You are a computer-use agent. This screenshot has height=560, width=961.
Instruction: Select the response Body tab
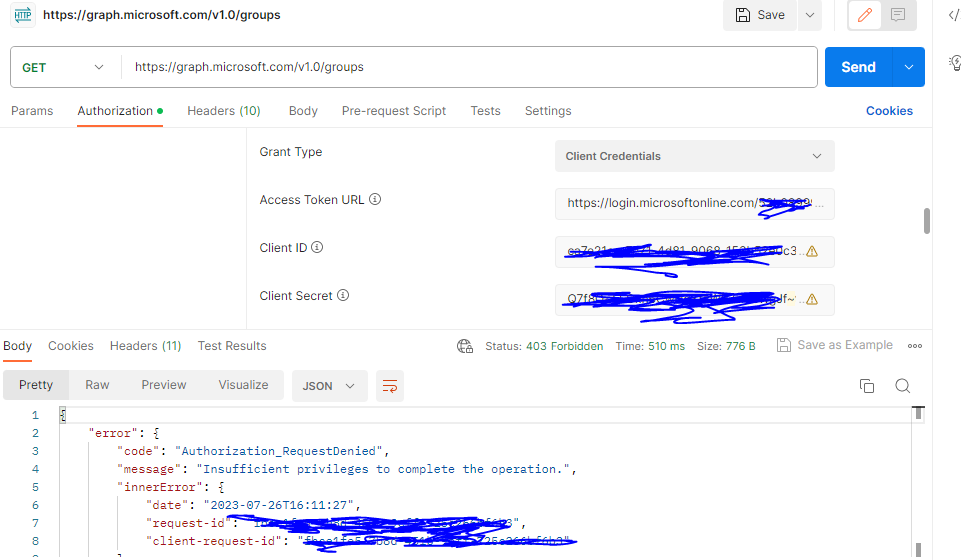point(17,346)
